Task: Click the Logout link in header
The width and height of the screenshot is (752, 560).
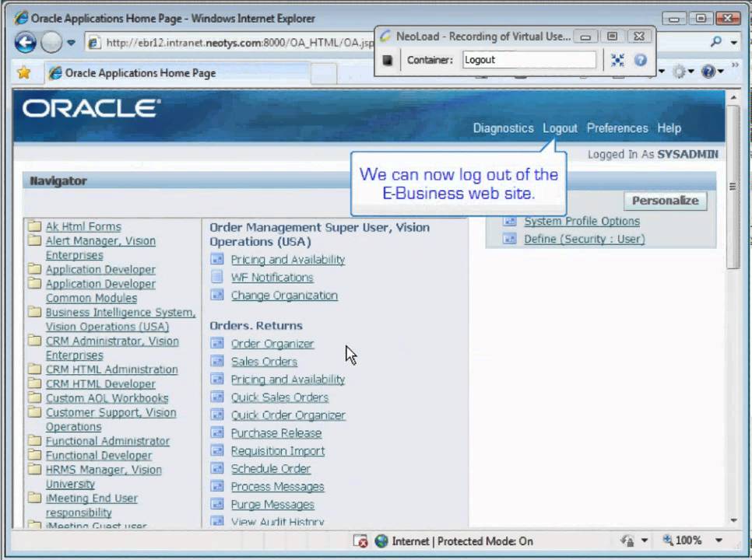Action: point(560,128)
